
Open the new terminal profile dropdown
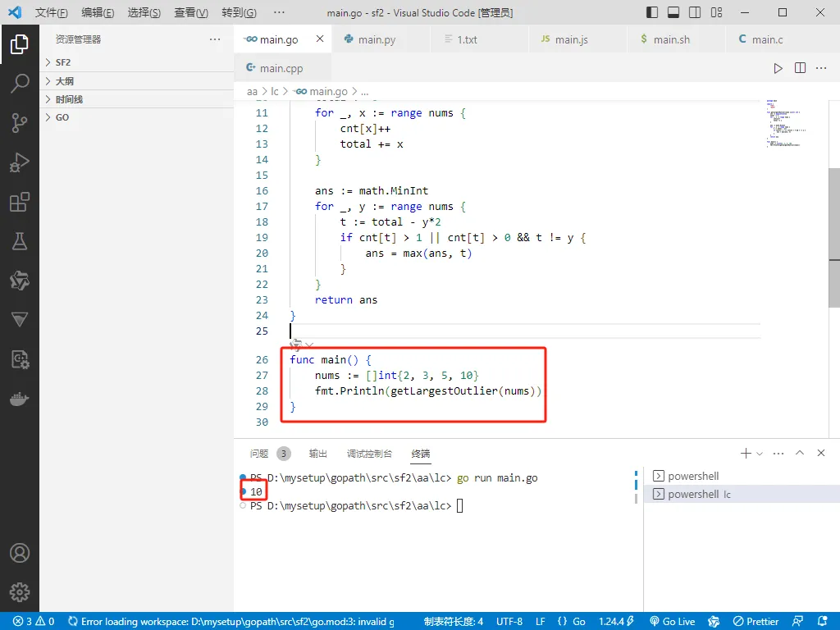[x=759, y=453]
